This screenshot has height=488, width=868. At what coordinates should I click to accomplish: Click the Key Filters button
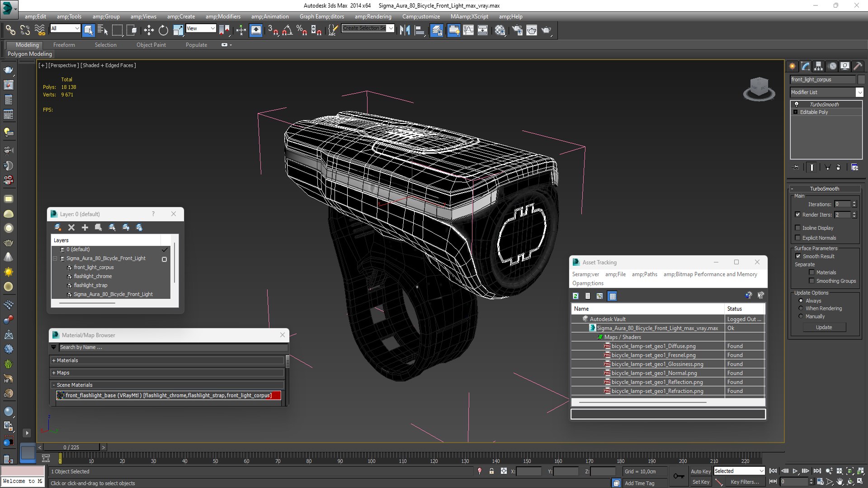pos(744,482)
